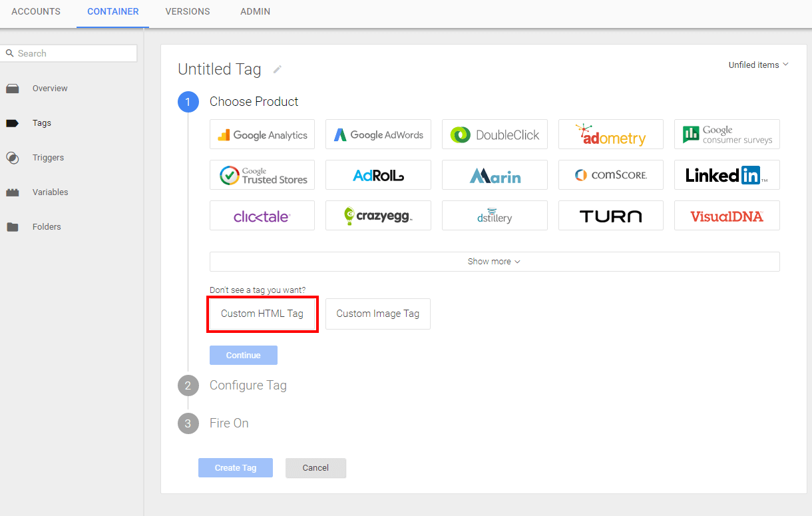This screenshot has height=516, width=812.
Task: Open the Unfiled items folder dropdown
Action: click(759, 65)
